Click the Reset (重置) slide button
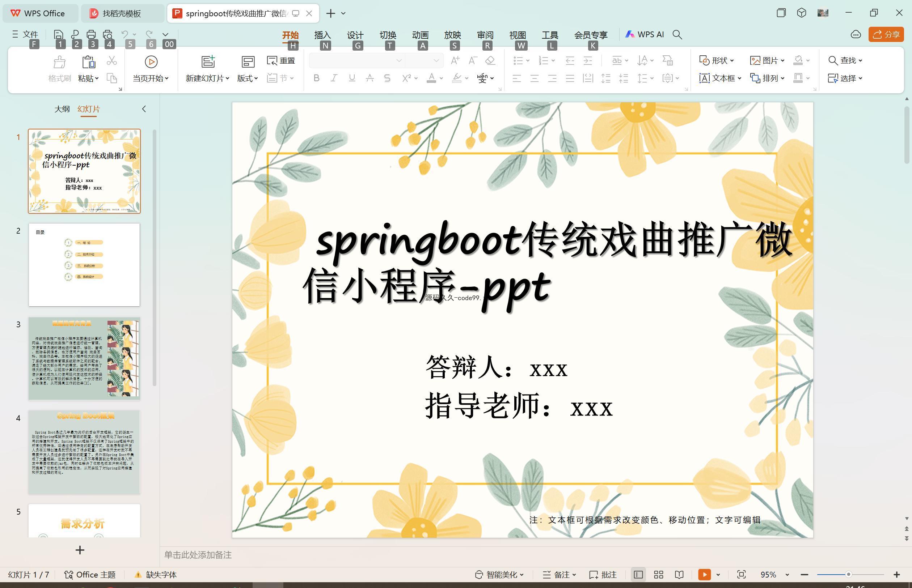The image size is (912, 588). click(281, 60)
